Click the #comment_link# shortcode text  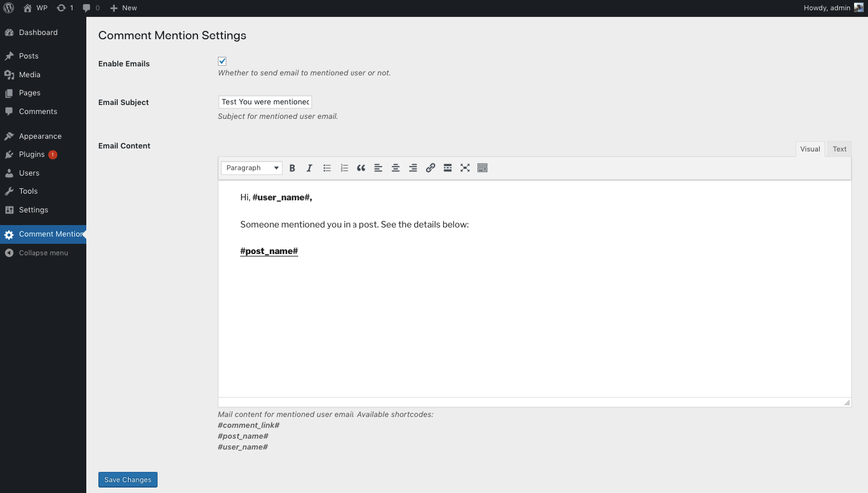coord(249,425)
